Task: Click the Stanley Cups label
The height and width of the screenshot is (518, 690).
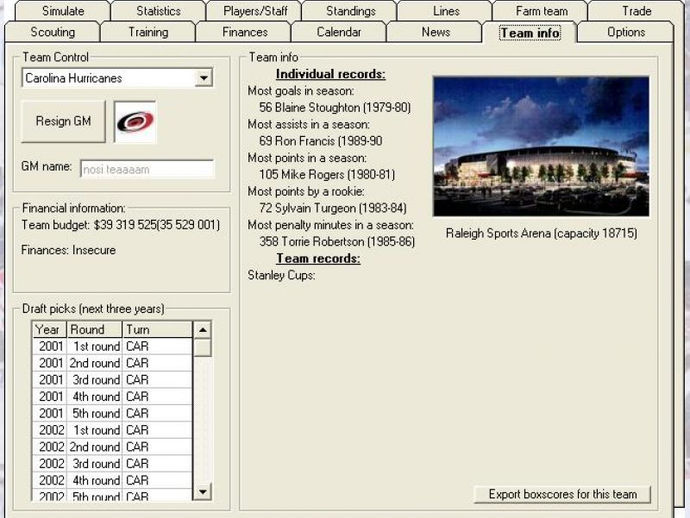Action: (x=281, y=276)
